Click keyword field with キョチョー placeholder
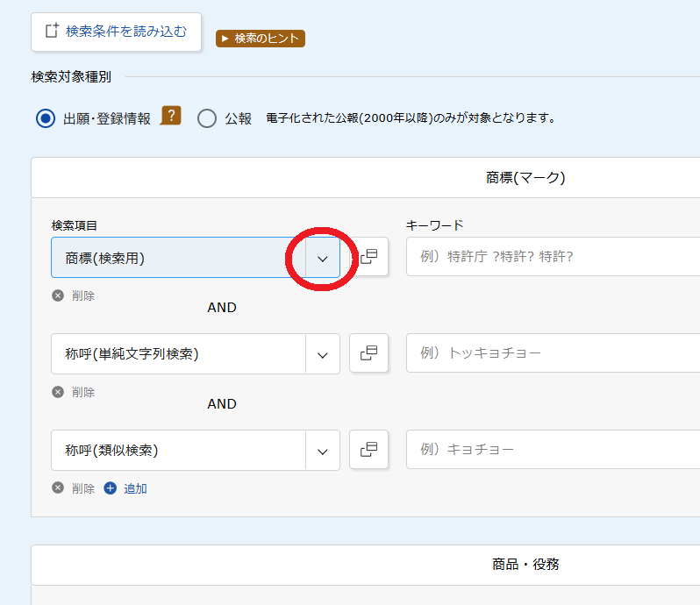Image resolution: width=700 pixels, height=605 pixels. coord(554,449)
